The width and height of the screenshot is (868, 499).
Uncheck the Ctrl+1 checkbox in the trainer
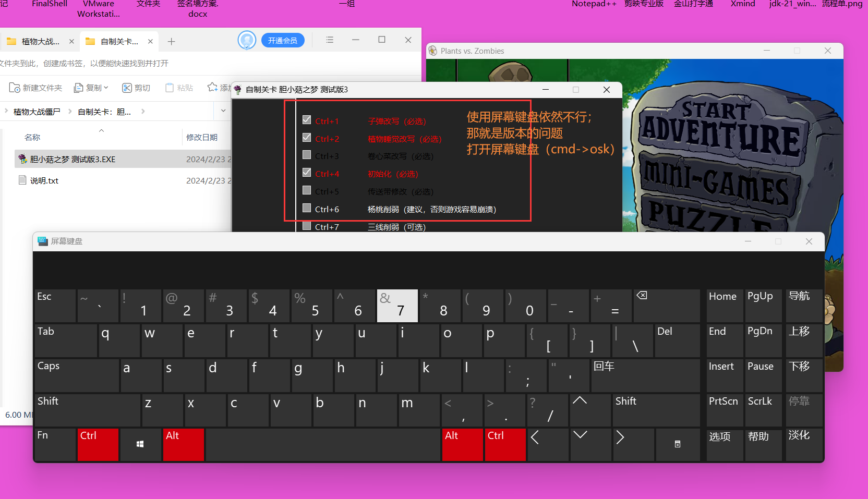pyautogui.click(x=307, y=120)
